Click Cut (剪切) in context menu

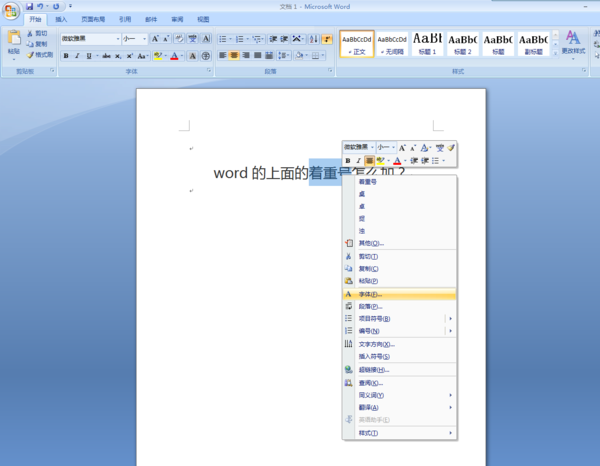[367, 256]
